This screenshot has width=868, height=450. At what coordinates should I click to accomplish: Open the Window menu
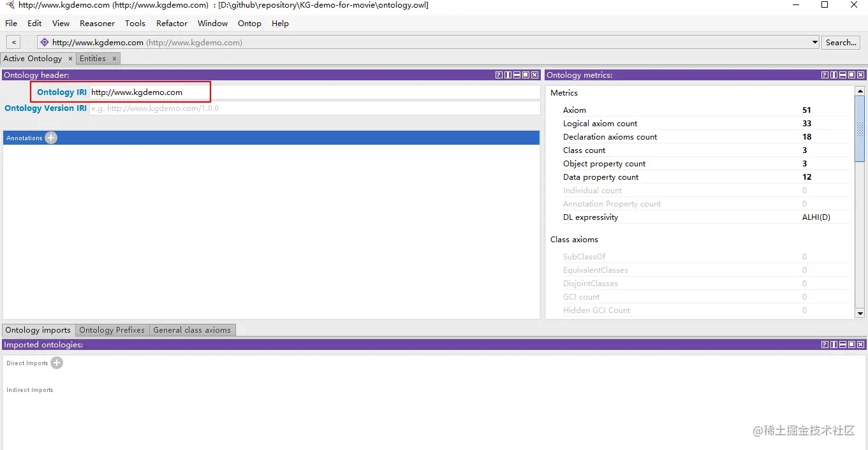tap(212, 24)
